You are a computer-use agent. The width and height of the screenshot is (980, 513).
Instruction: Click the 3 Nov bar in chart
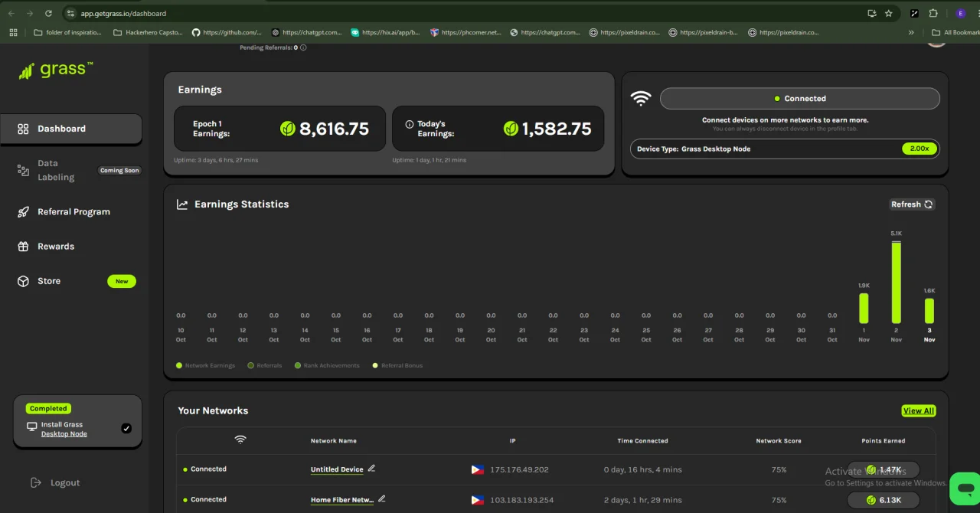pyautogui.click(x=929, y=311)
